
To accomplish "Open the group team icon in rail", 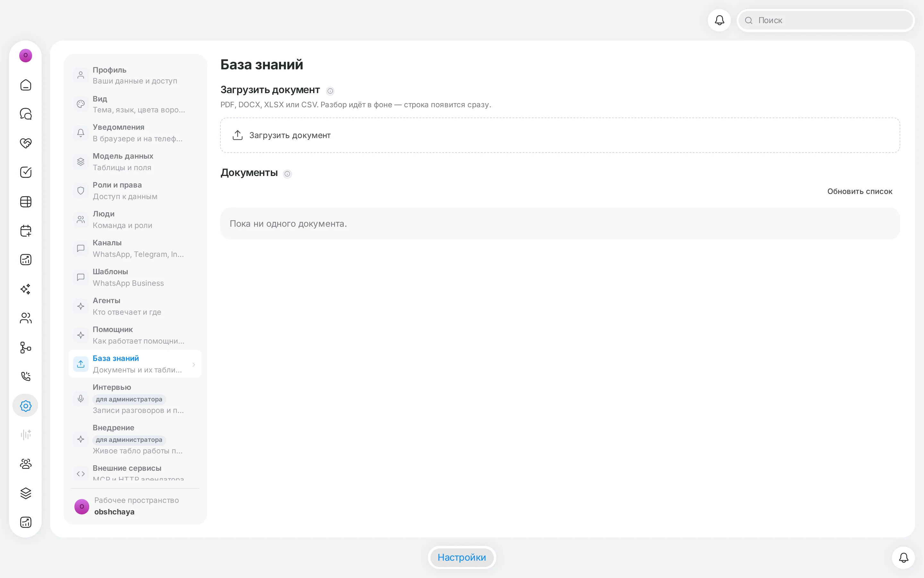I will point(26,464).
